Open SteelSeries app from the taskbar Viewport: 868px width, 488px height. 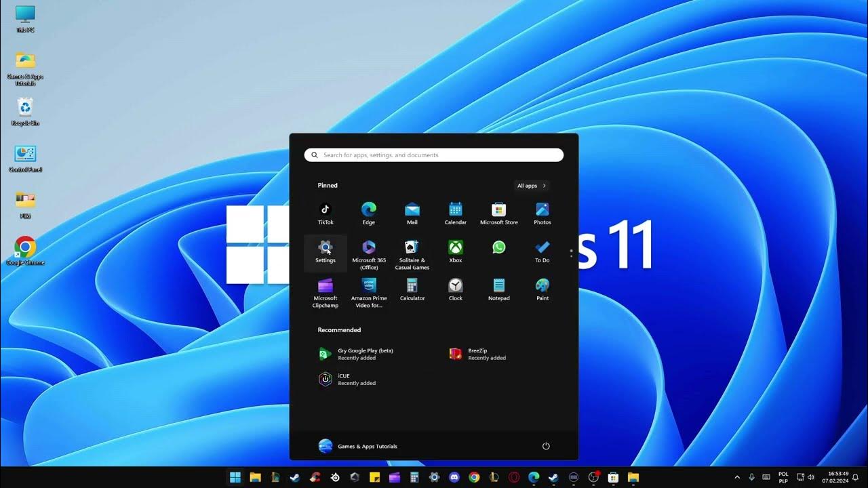[x=335, y=477]
